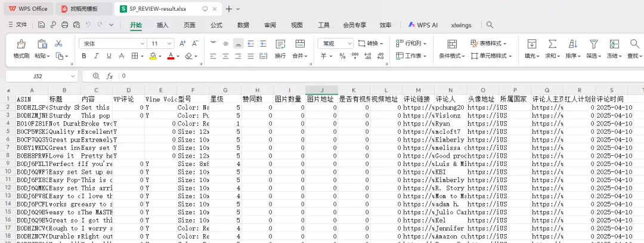Click the Paste (粘贴) clipboard icon
This screenshot has width=644, height=243.
pos(42,44)
